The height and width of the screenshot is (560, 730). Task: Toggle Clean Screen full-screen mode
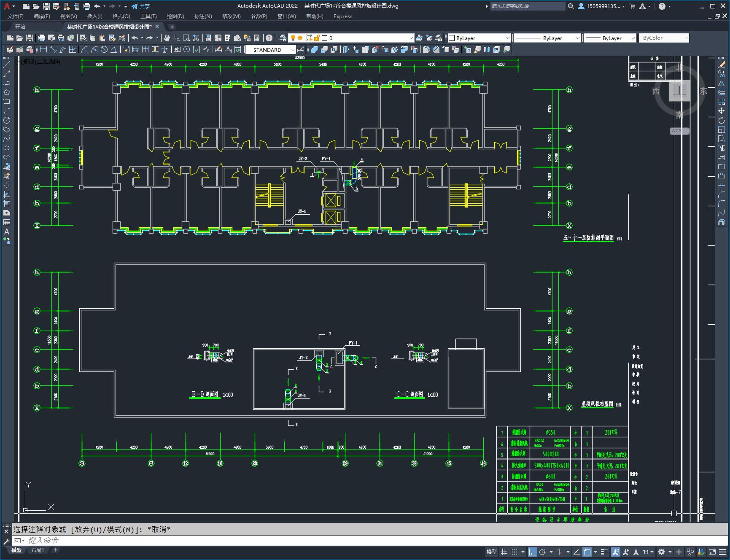712,552
